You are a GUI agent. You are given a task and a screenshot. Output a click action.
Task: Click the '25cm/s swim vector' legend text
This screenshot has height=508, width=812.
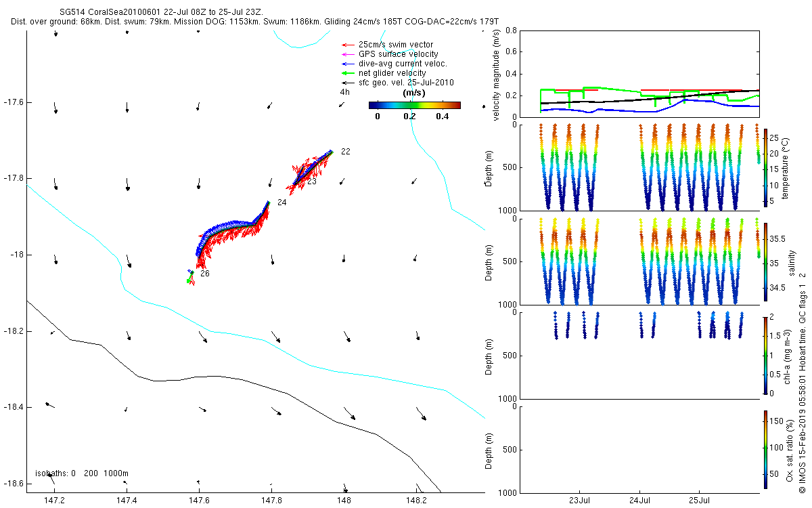pos(396,45)
